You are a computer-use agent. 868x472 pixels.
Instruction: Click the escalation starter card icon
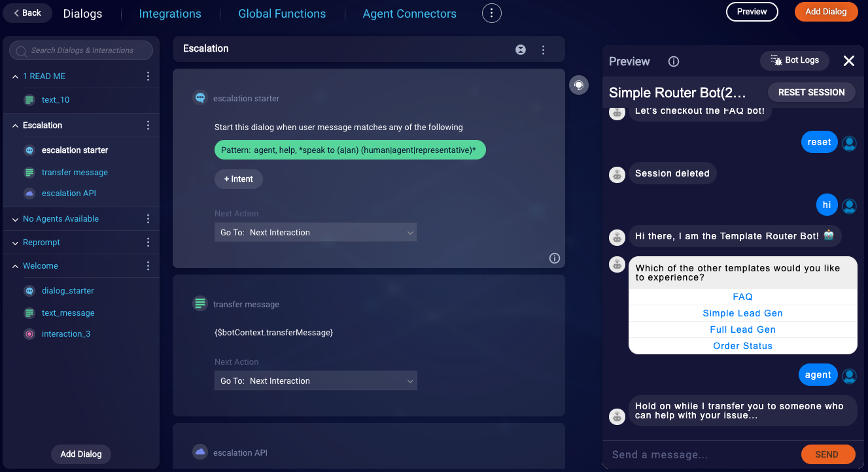coord(200,98)
